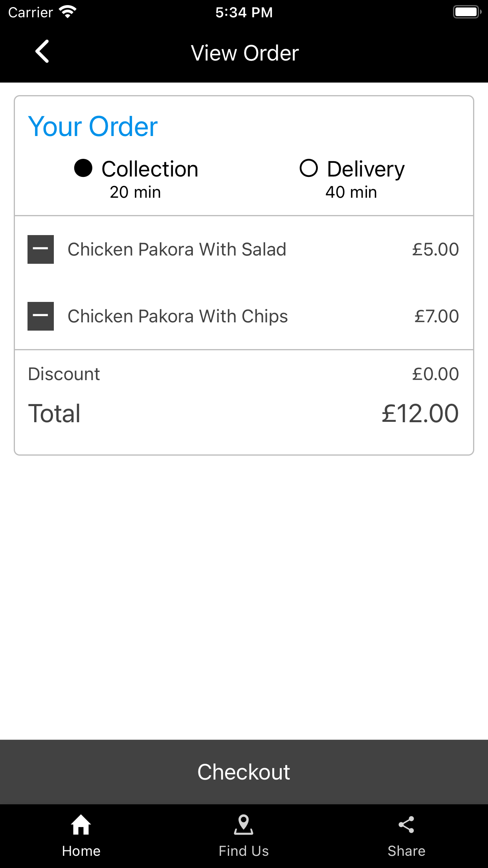Tap the Find Us location pin icon
This screenshot has height=868, width=488.
pos(244,824)
